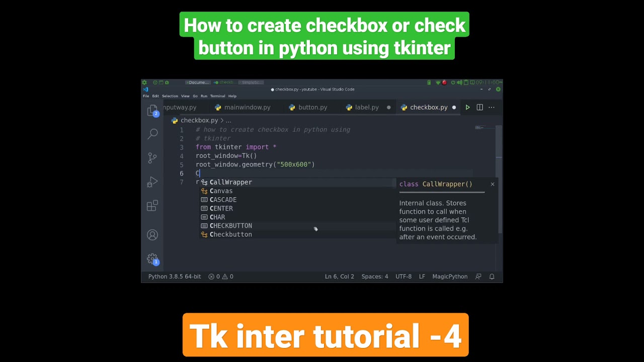The width and height of the screenshot is (644, 362).
Task: Click unsaved dot on checkbox.py tab
Action: pos(454,107)
